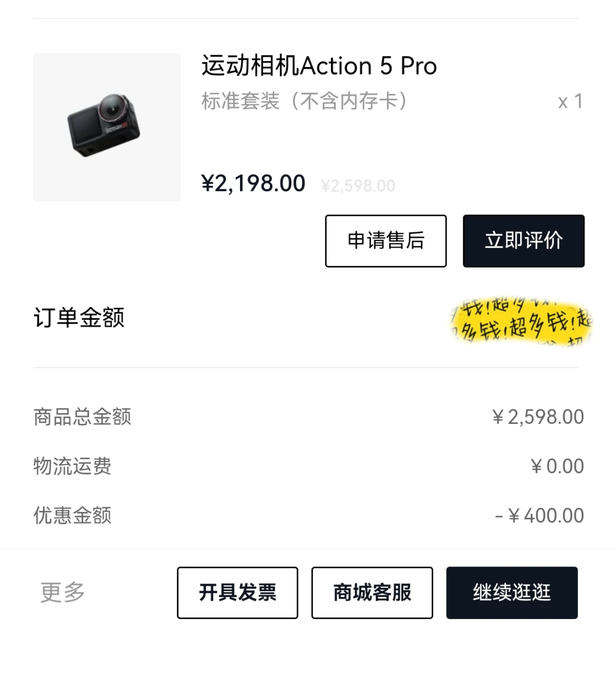The width and height of the screenshot is (616, 687).
Task: Click the ¥2,198.00 sale price
Action: click(x=253, y=184)
